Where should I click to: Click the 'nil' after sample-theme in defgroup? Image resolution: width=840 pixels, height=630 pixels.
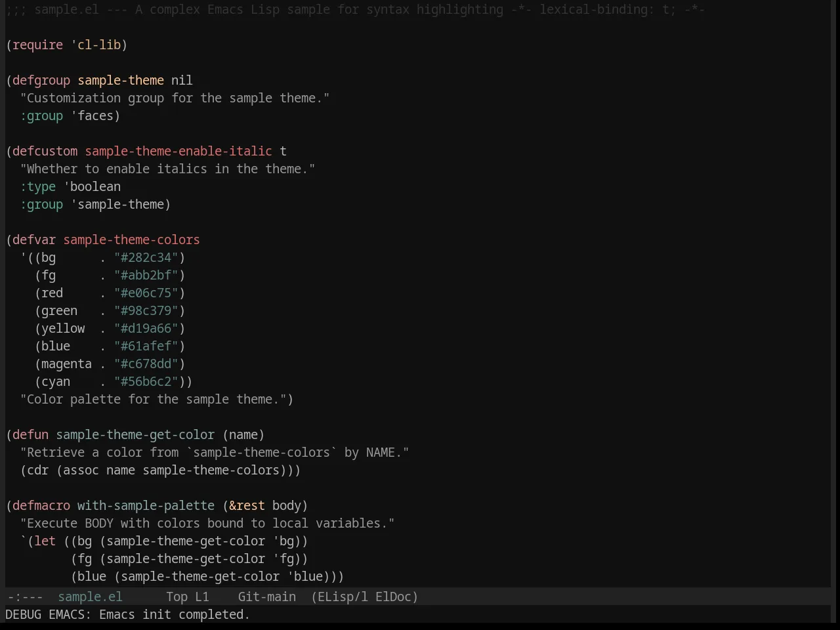(182, 80)
